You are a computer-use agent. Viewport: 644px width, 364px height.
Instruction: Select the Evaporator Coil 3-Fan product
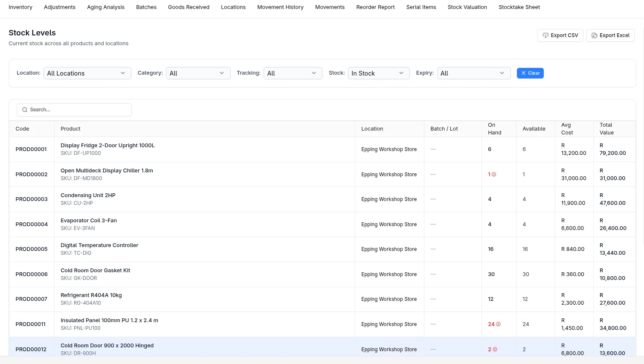point(89,221)
